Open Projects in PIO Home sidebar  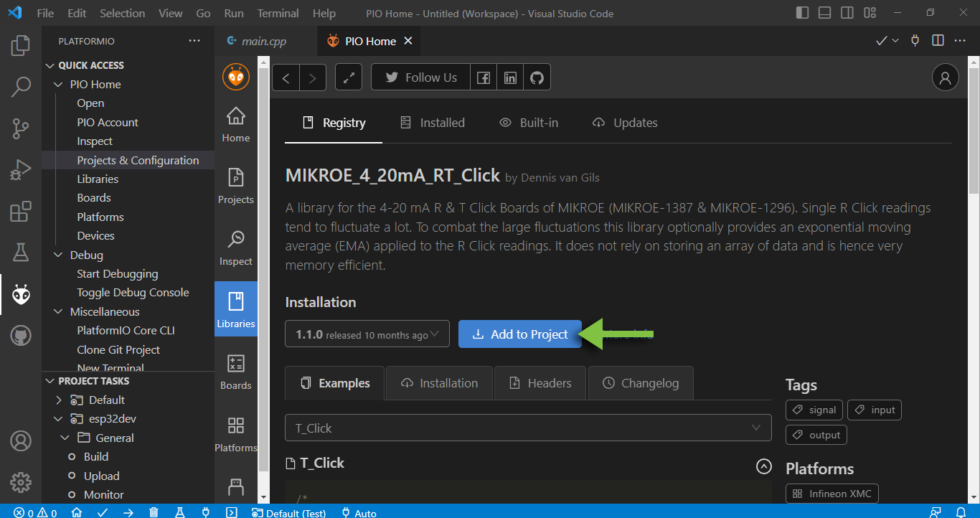coord(236,186)
